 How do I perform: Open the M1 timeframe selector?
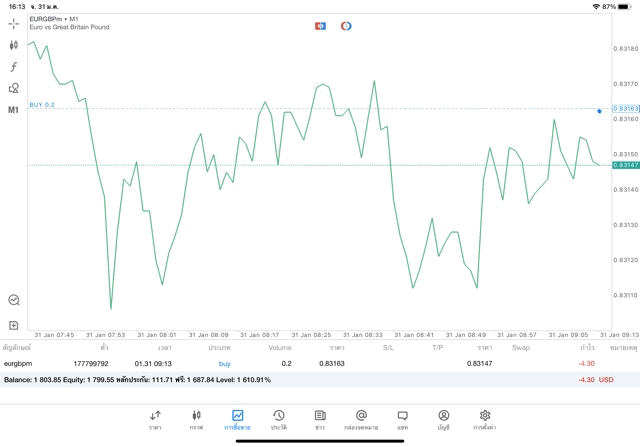coord(13,110)
